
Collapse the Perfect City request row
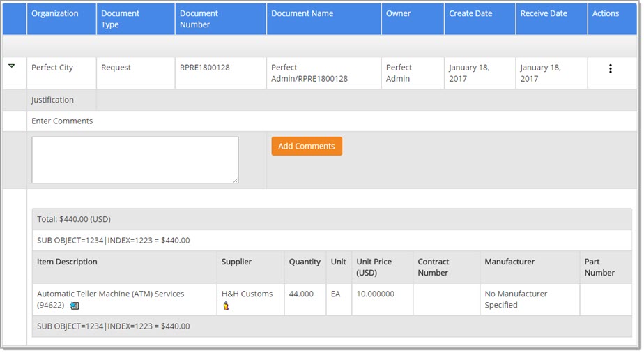pyautogui.click(x=12, y=66)
